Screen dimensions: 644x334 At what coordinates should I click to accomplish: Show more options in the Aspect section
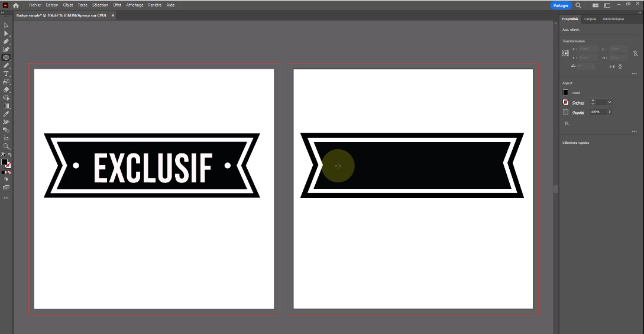[634, 131]
